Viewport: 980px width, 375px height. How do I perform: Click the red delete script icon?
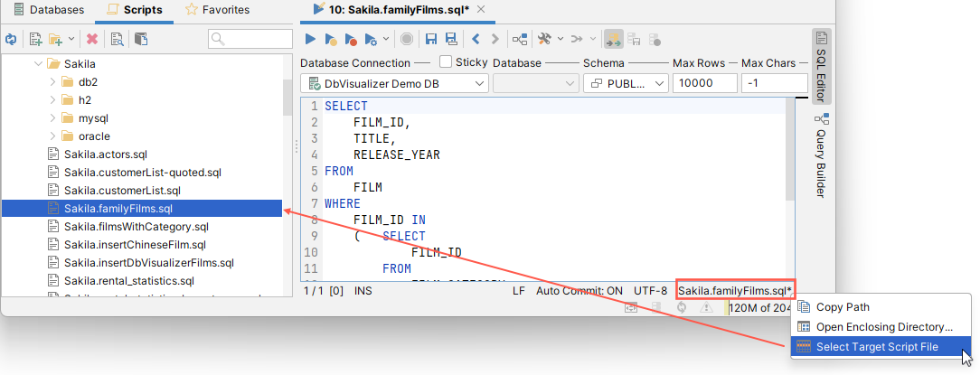92,39
